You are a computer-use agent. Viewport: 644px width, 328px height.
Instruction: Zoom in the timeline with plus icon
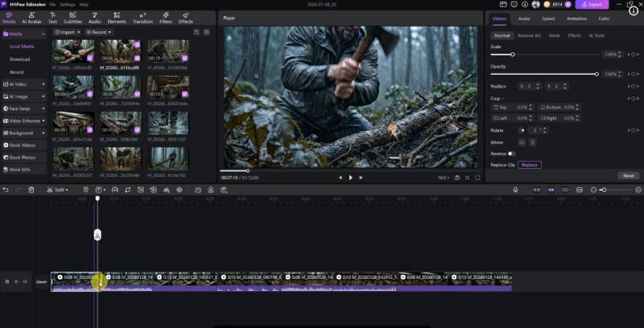coord(638,190)
